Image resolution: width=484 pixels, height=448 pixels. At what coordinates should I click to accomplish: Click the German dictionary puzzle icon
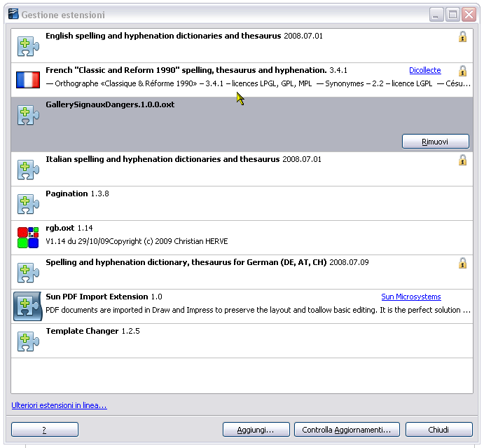click(x=28, y=273)
